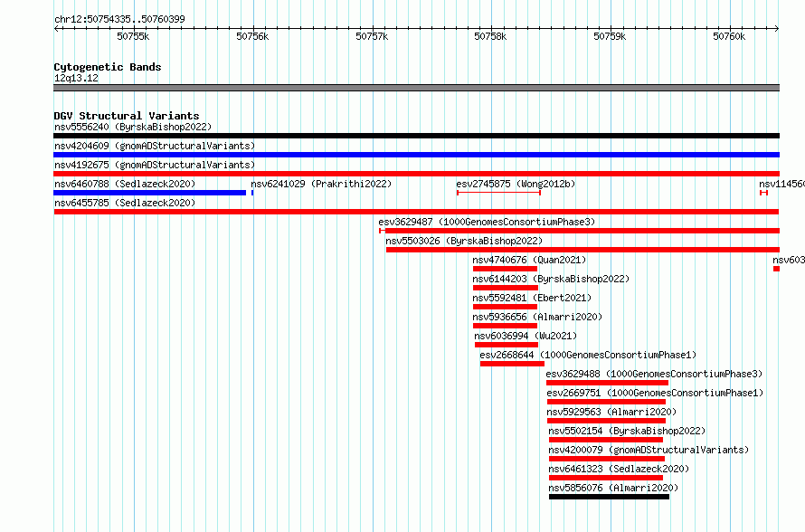Click the red nsv5592481 variant bar

[505, 307]
